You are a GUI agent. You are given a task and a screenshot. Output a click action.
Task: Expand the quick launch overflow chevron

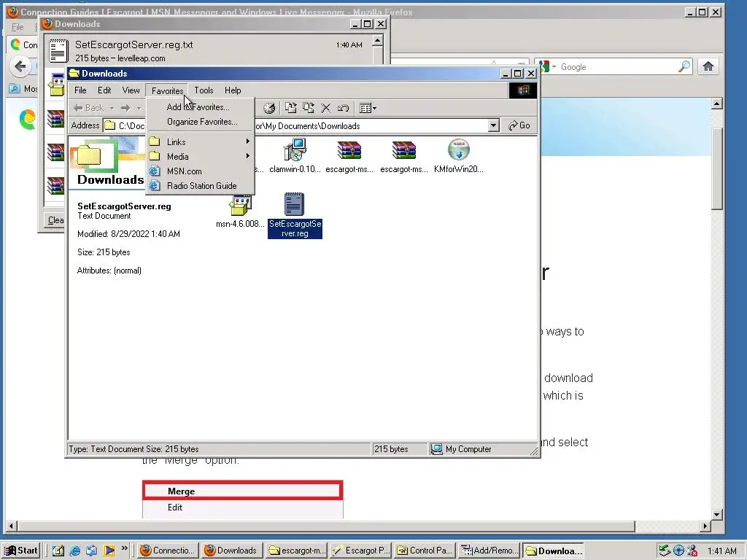[x=124, y=548]
